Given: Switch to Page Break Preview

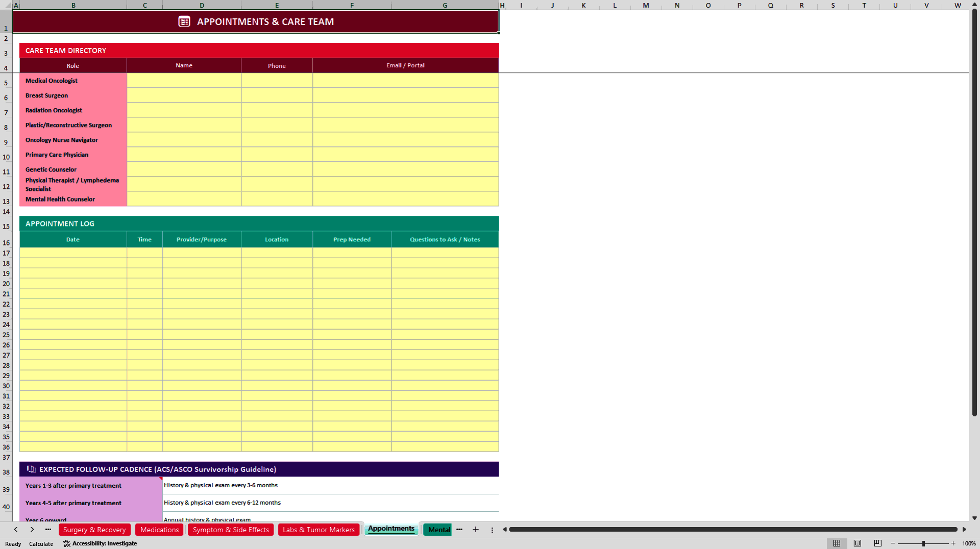Looking at the screenshot, I should pos(878,543).
